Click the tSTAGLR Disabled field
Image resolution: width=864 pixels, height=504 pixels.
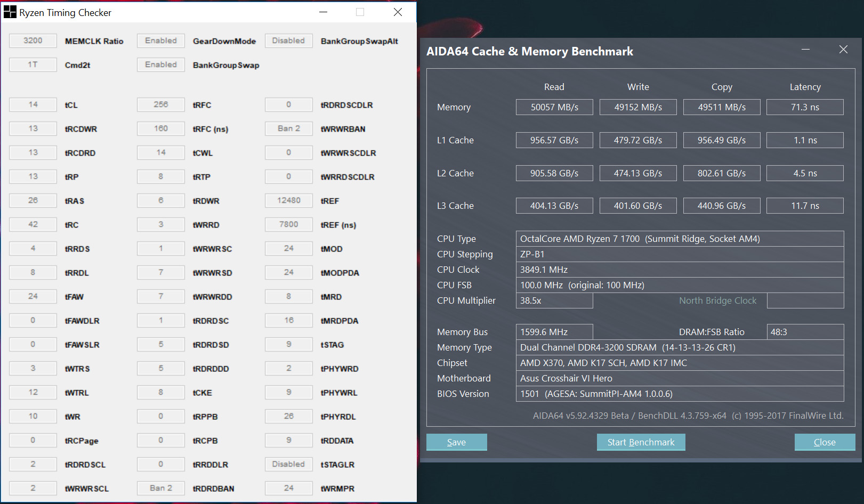(289, 464)
